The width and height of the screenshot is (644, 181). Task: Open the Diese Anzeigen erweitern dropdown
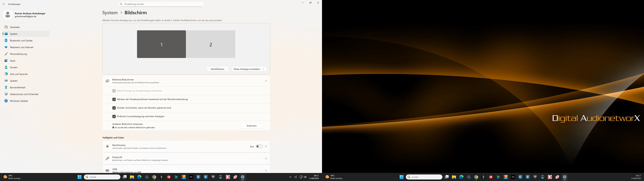[x=249, y=69]
